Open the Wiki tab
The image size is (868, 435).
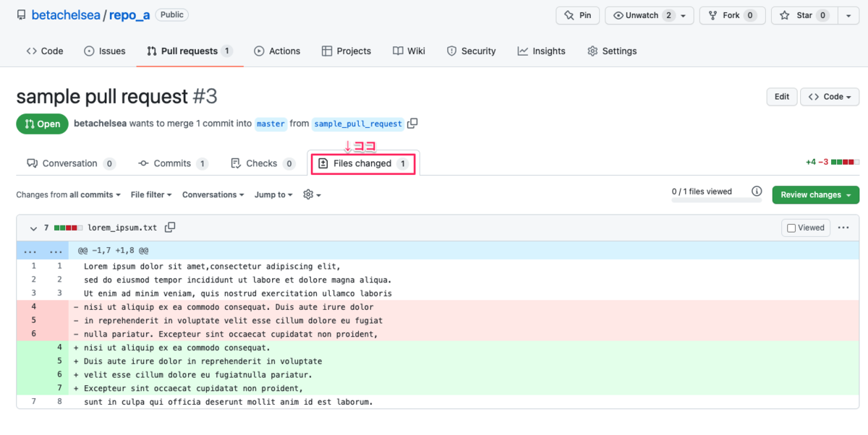tap(409, 51)
